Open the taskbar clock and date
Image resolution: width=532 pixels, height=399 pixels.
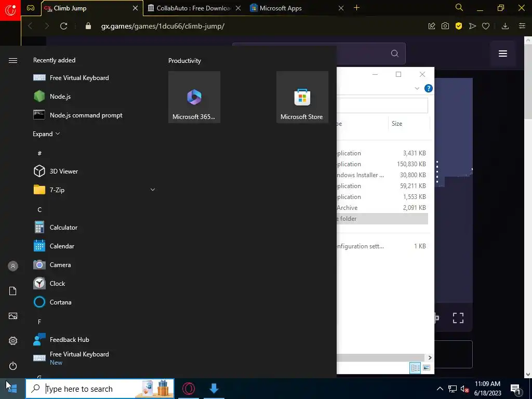pyautogui.click(x=487, y=389)
